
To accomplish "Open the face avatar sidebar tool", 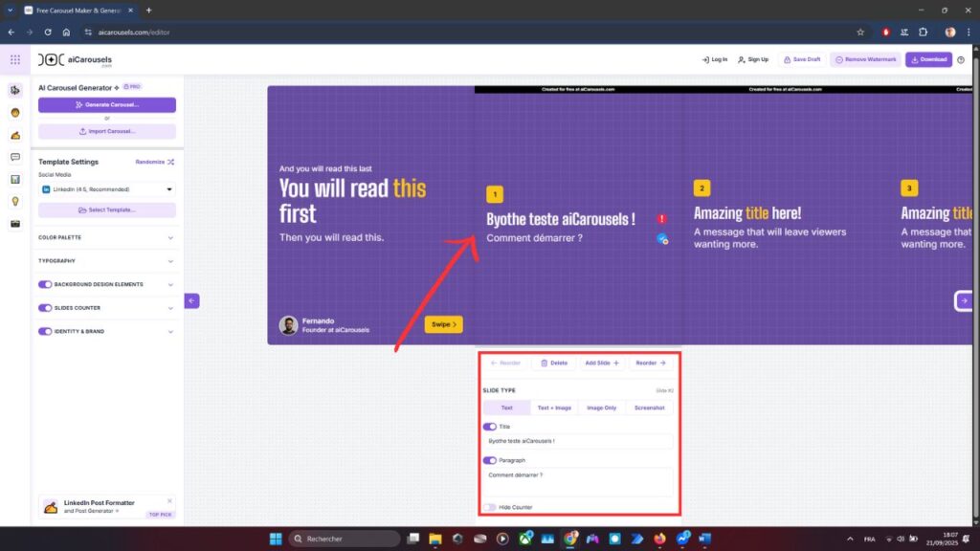I will [x=15, y=113].
